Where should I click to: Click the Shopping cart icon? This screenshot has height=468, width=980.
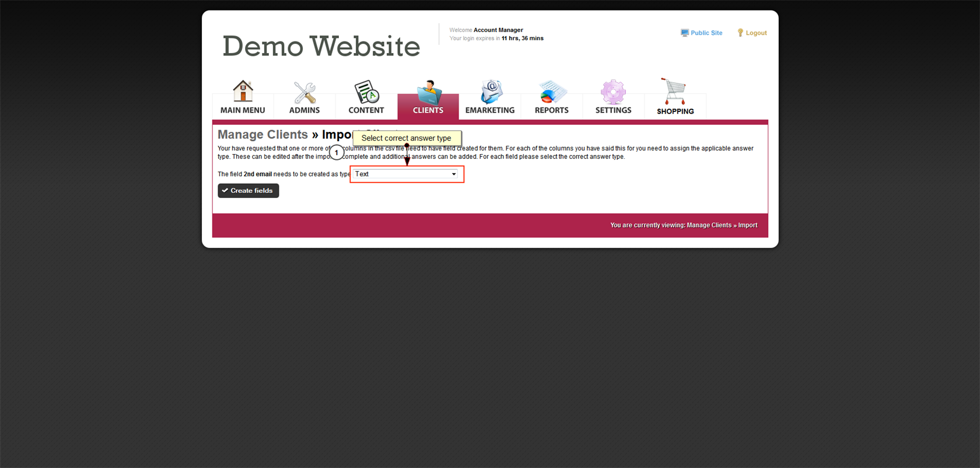click(x=674, y=92)
